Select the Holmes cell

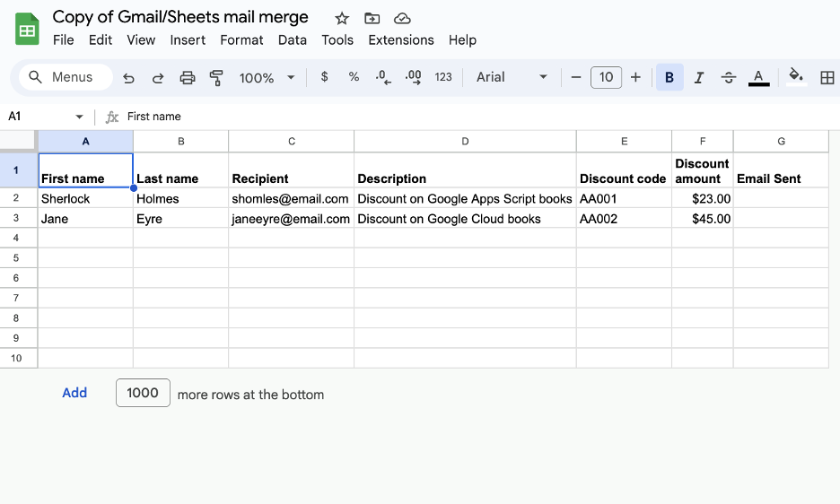coord(180,198)
